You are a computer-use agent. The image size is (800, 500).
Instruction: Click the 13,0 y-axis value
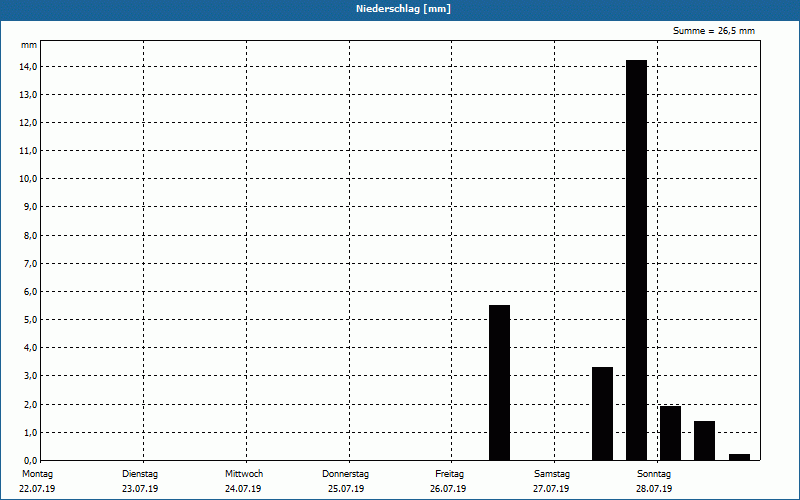tap(29, 95)
